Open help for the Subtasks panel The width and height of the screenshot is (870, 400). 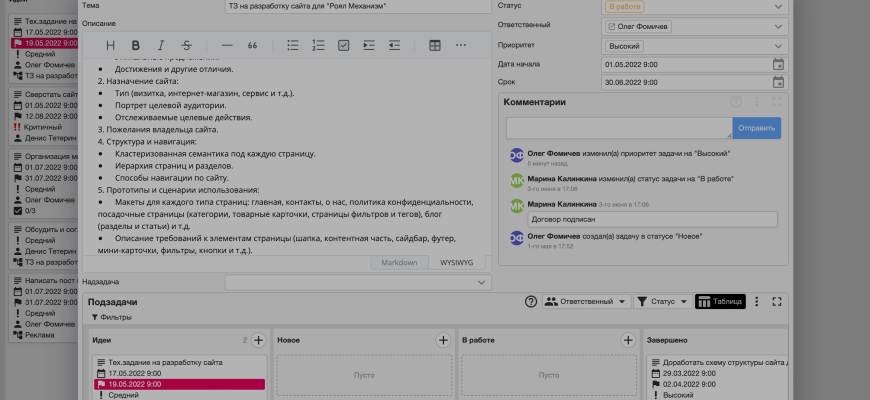click(x=531, y=301)
